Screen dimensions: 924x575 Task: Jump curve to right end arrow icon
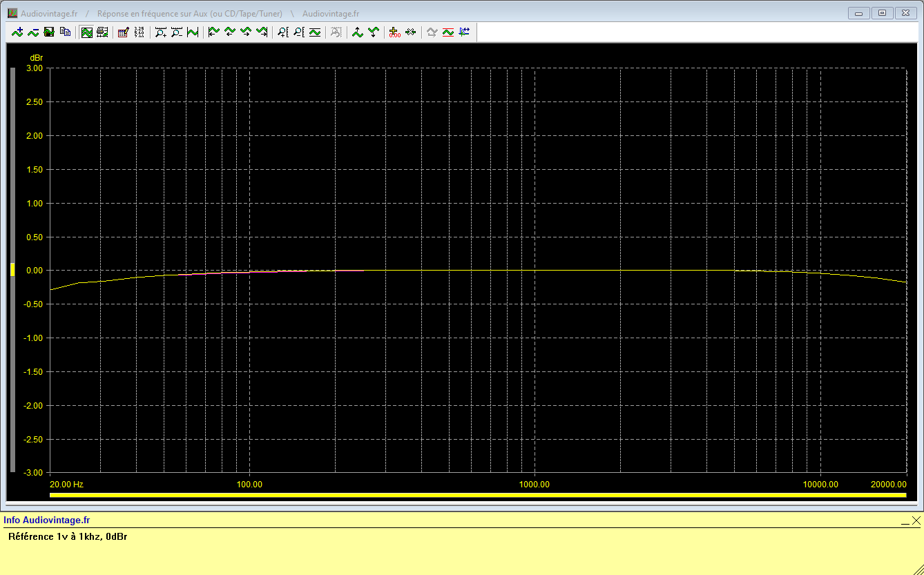click(x=261, y=32)
